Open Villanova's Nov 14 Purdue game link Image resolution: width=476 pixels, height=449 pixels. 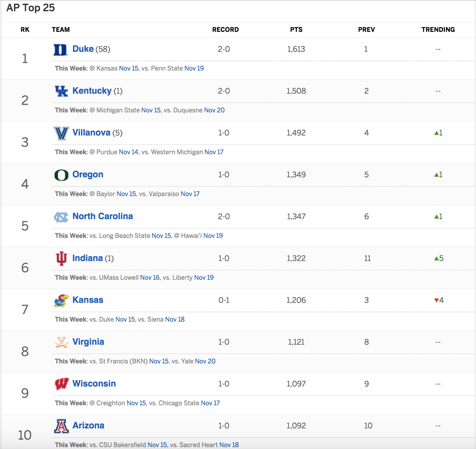[129, 152]
